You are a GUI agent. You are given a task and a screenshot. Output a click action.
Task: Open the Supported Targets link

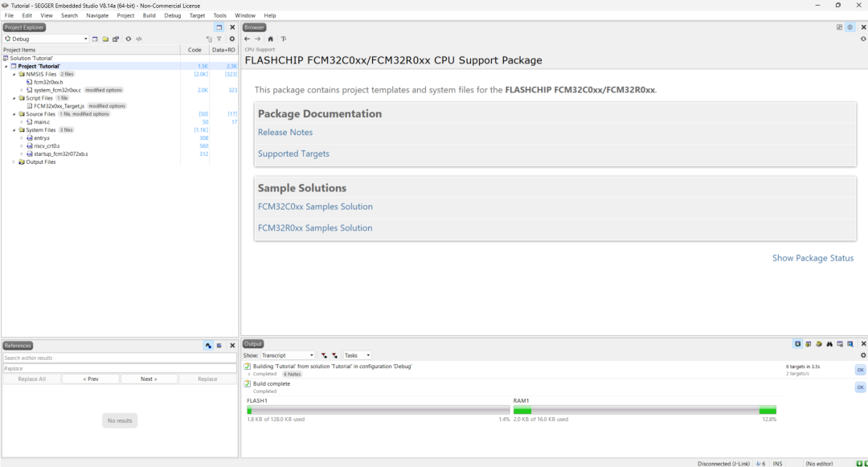[293, 154]
